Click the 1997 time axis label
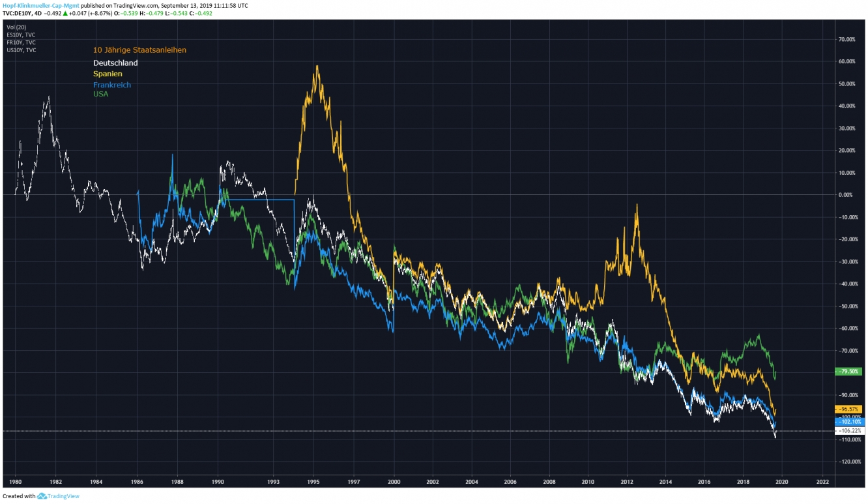 [x=354, y=482]
